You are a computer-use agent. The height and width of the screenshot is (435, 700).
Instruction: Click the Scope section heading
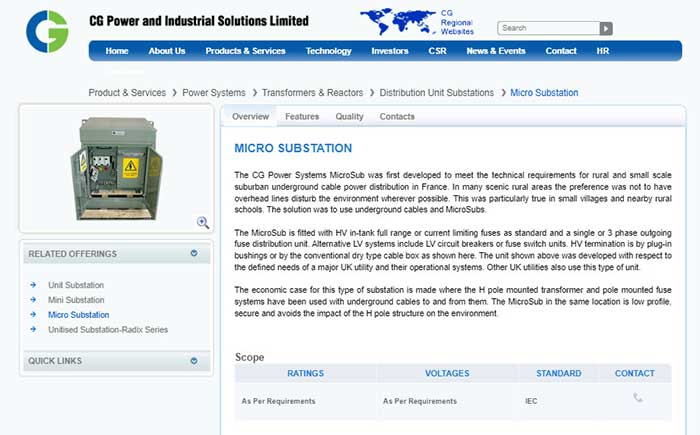250,357
